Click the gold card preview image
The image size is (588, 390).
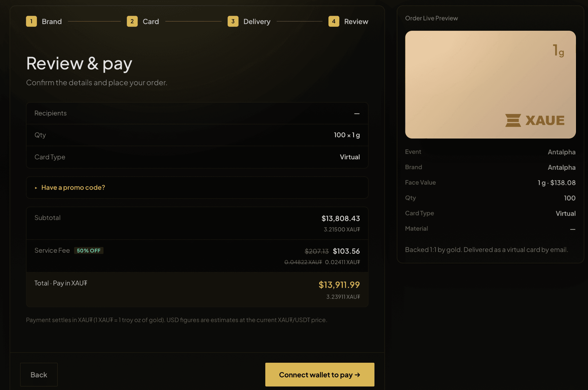[490, 84]
